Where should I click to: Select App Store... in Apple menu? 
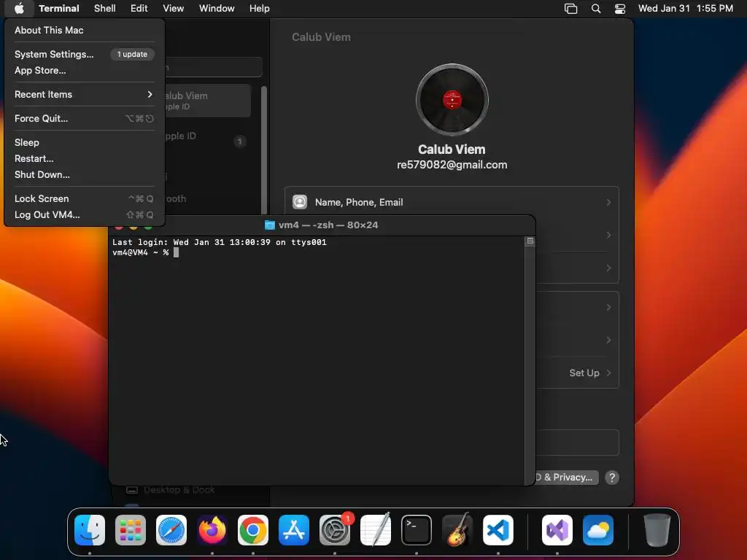pos(41,71)
